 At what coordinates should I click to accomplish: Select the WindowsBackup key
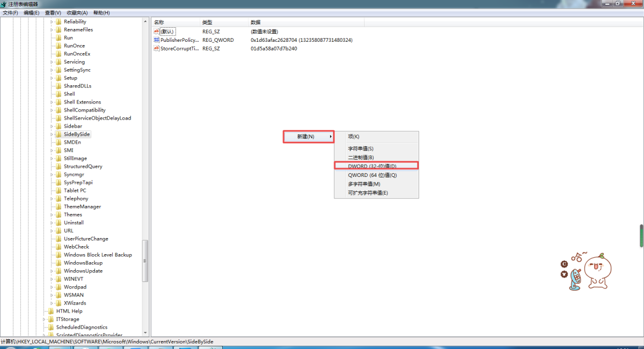coord(83,263)
